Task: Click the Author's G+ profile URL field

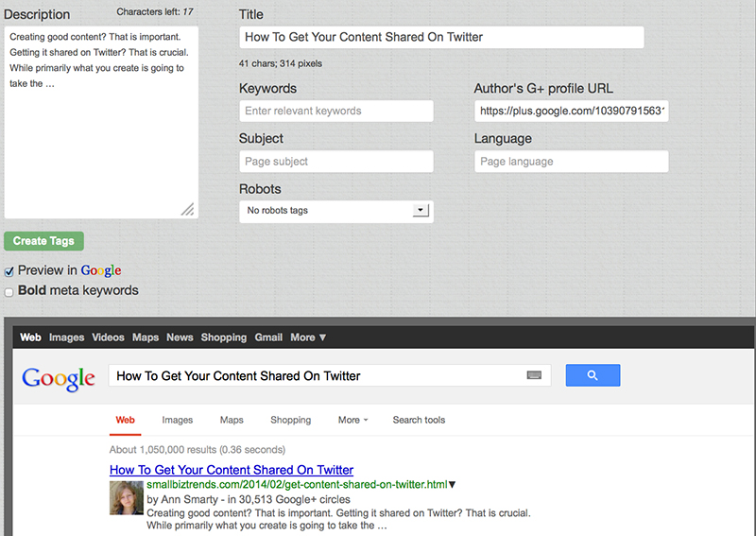Action: [572, 111]
